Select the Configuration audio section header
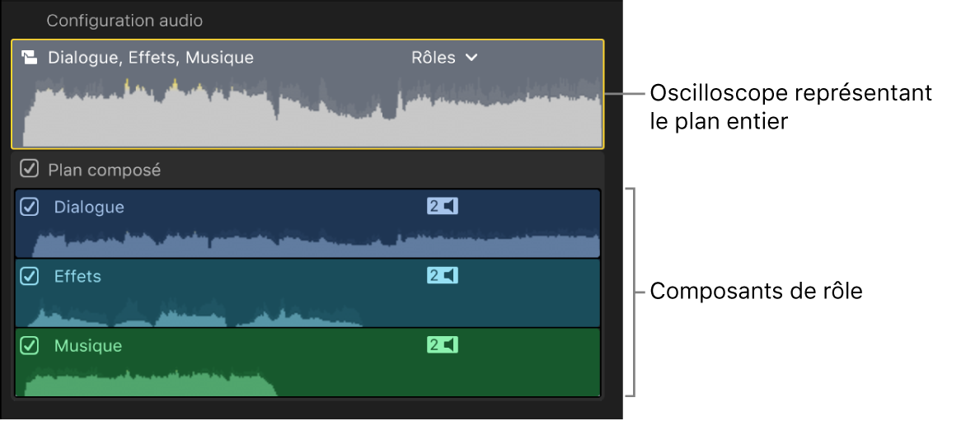Image resolution: width=980 pixels, height=421 pixels. click(124, 21)
